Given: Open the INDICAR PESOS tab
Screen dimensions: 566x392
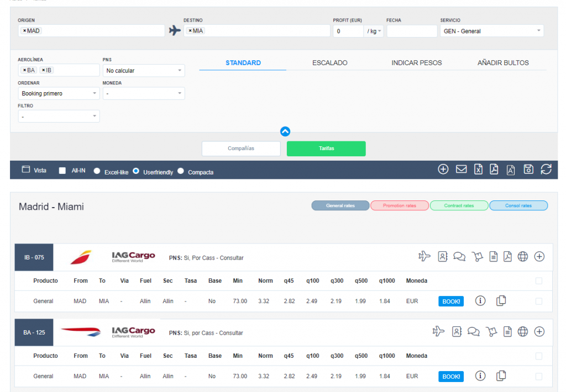Looking at the screenshot, I should [416, 63].
